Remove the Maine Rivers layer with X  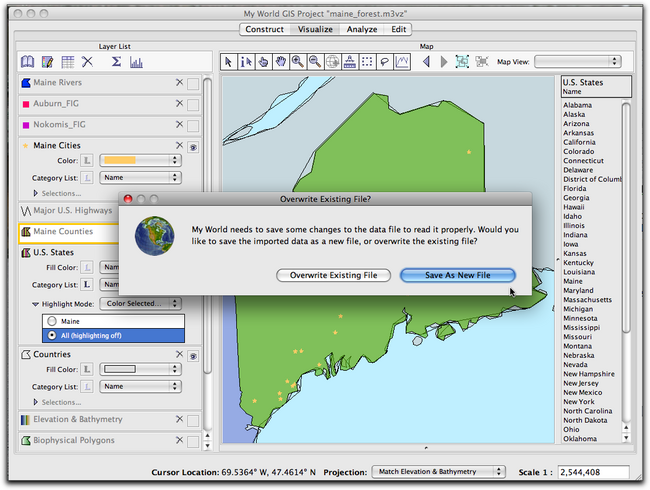coord(179,83)
